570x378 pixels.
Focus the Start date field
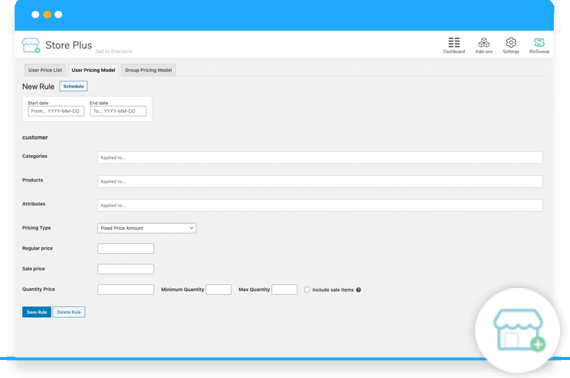coord(56,111)
